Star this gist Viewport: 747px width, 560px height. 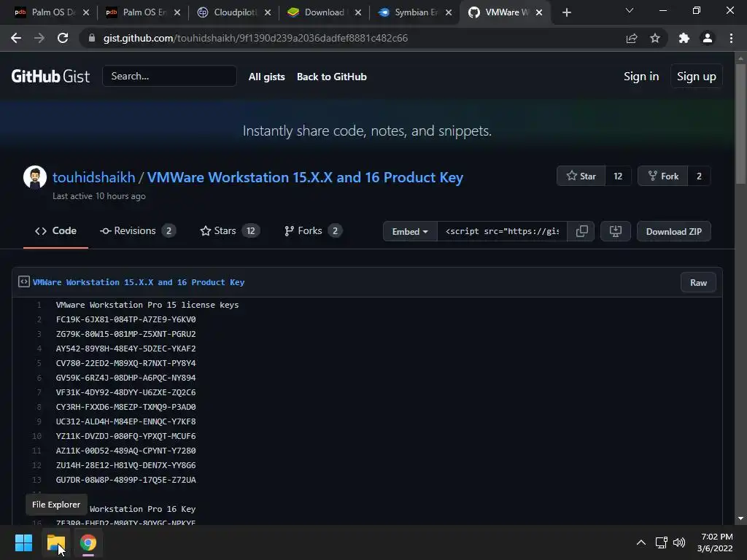pyautogui.click(x=581, y=176)
